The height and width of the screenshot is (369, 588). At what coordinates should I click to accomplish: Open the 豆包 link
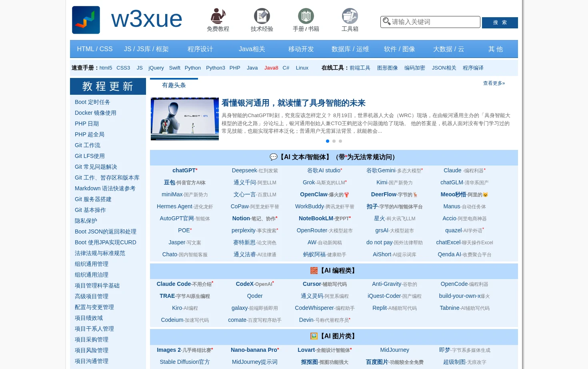(185, 183)
